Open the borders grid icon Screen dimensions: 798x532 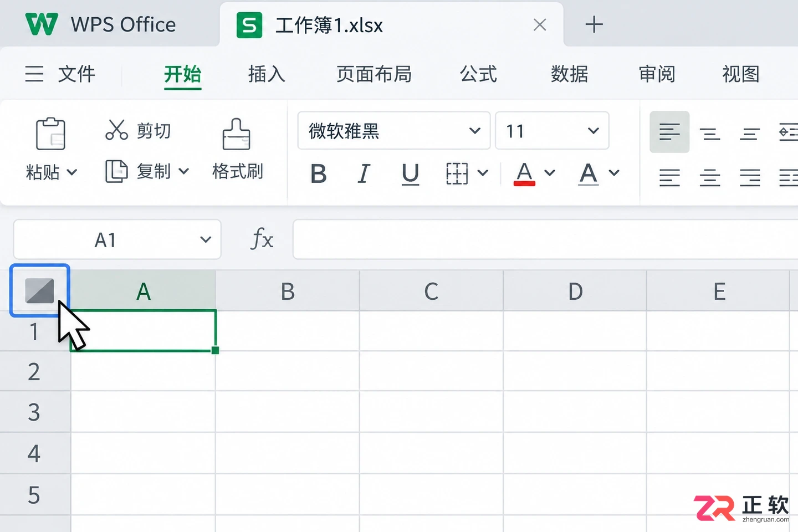tap(457, 173)
